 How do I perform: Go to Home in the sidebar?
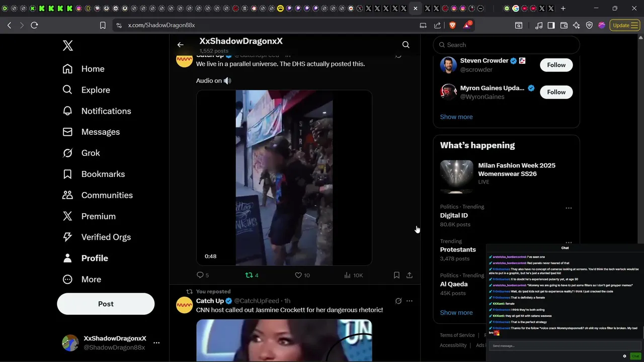(84, 69)
